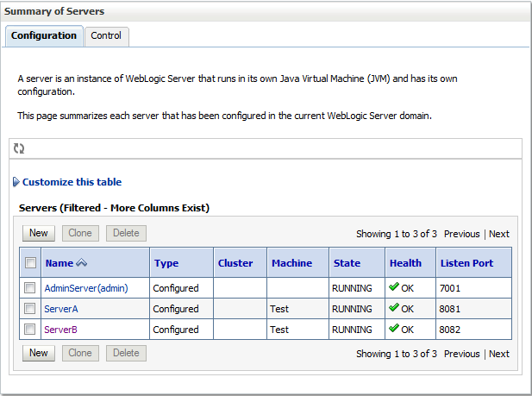Open the AdminServer(admin) link
The image size is (532, 396).
click(86, 288)
